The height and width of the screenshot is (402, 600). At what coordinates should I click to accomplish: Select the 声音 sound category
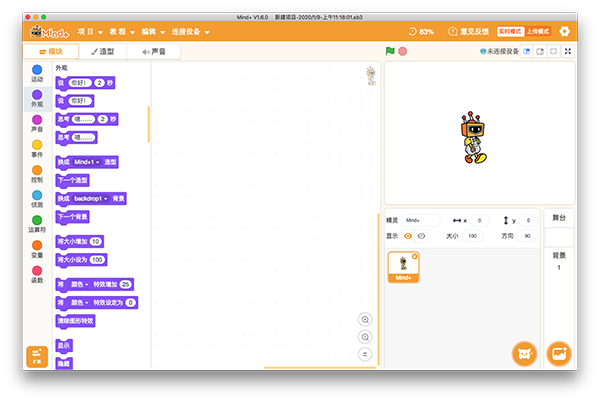(37, 124)
